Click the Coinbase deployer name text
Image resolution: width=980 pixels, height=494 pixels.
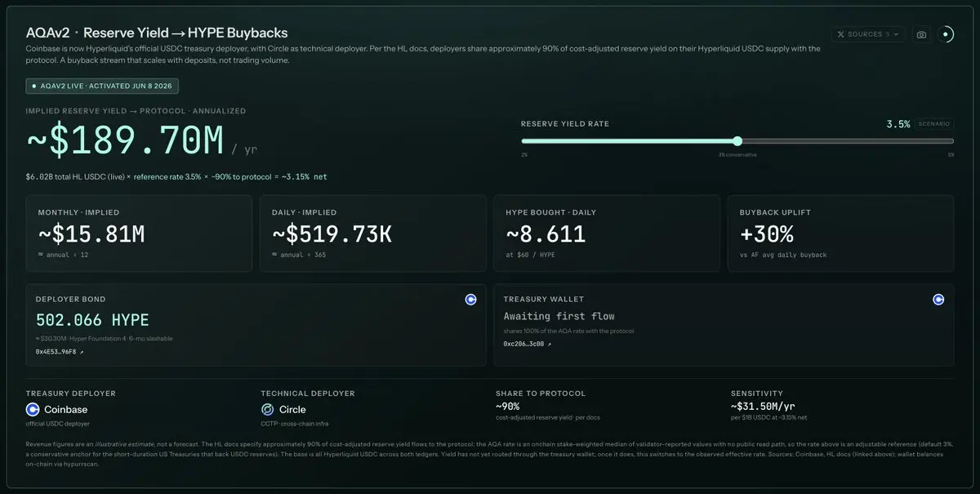pos(66,409)
